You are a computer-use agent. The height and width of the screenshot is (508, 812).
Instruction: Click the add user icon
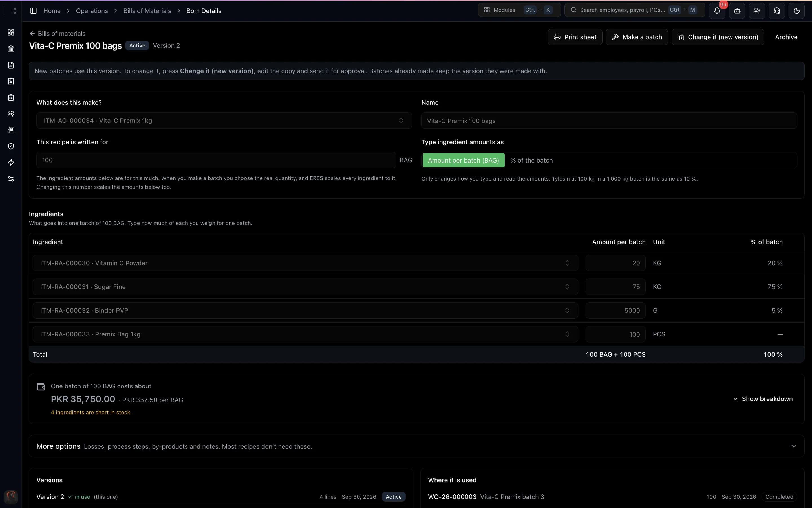757,10
